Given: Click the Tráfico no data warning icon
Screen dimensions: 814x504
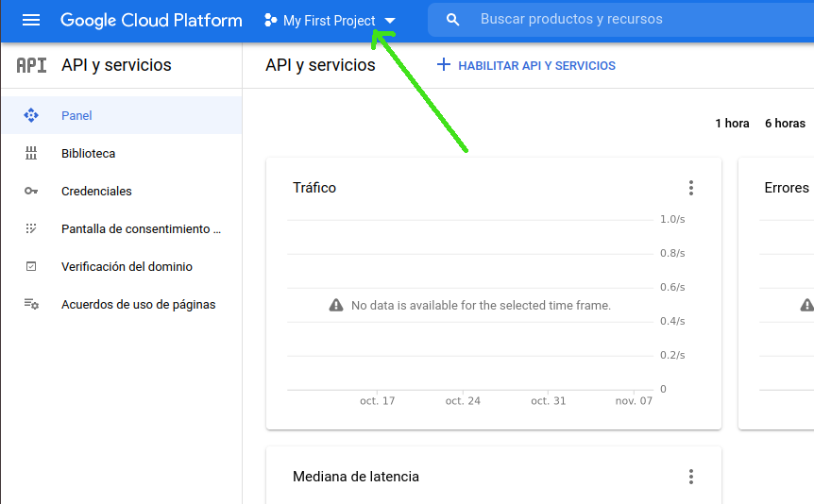Looking at the screenshot, I should [x=336, y=305].
